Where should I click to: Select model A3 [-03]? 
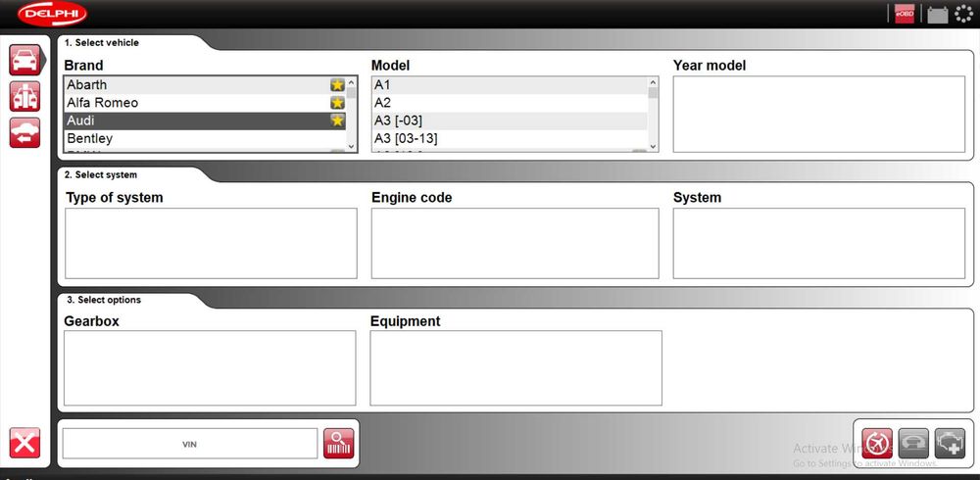click(x=510, y=120)
